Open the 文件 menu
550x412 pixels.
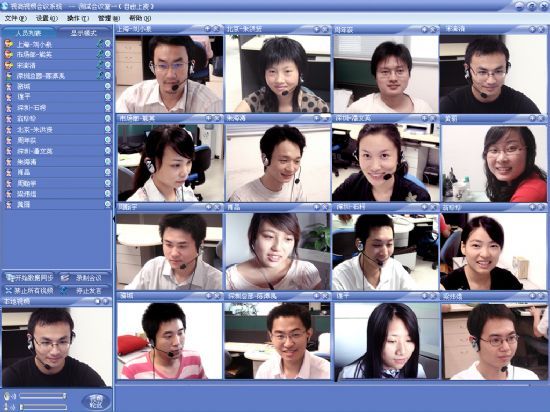pyautogui.click(x=15, y=18)
